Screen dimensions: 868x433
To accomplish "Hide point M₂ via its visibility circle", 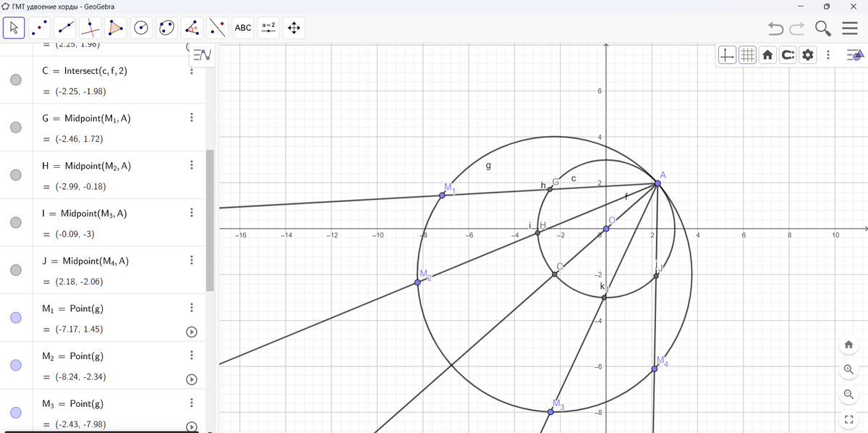I will pyautogui.click(x=16, y=365).
